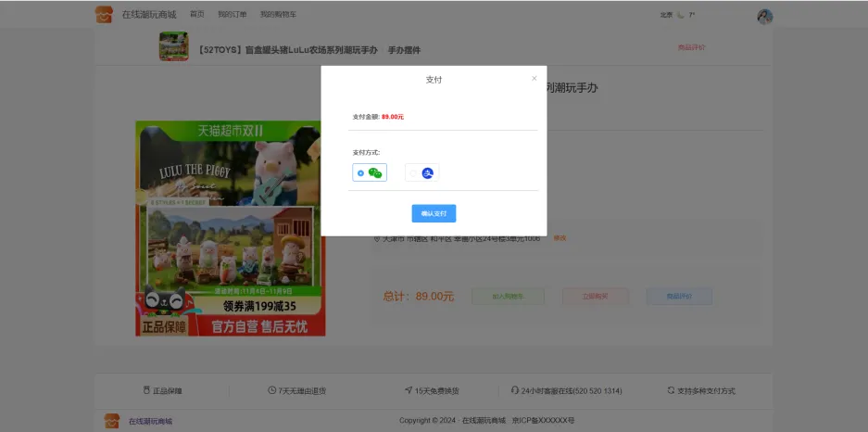
Task: Click the footer store logo icon
Action: 112,421
